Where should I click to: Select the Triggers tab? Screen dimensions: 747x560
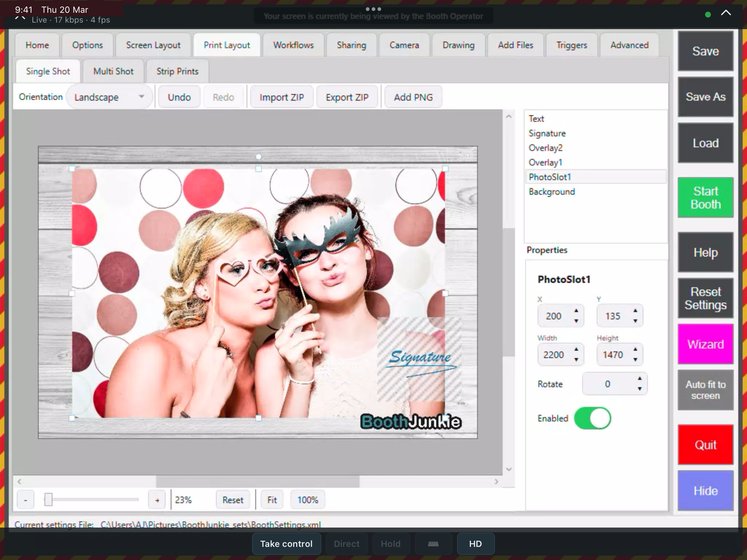(x=572, y=45)
